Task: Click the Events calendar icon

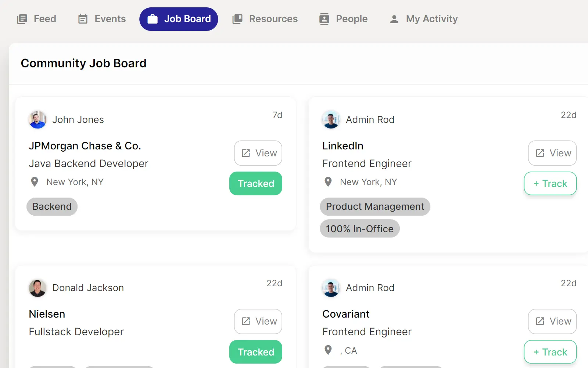Action: coord(83,19)
